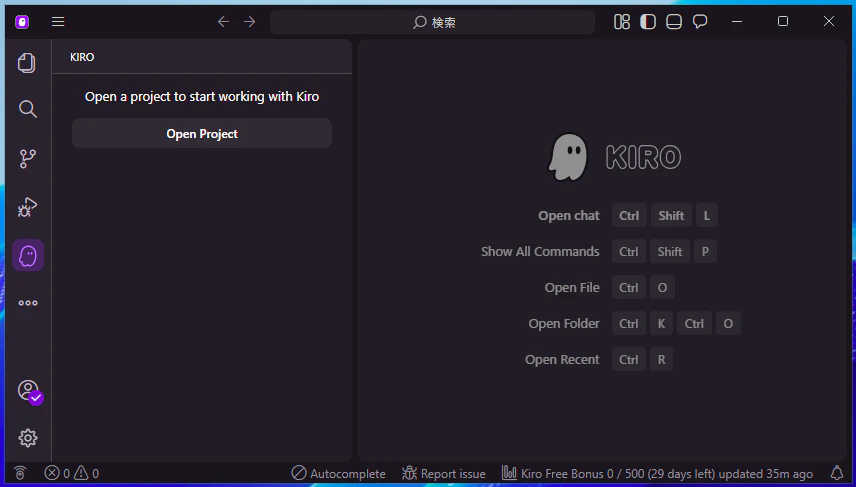
Task: Toggle the chat panel icon in the title bar
Action: click(700, 21)
